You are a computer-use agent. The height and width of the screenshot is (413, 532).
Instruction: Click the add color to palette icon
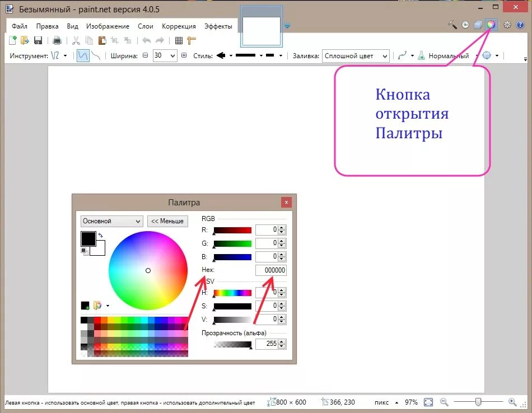[x=85, y=306]
